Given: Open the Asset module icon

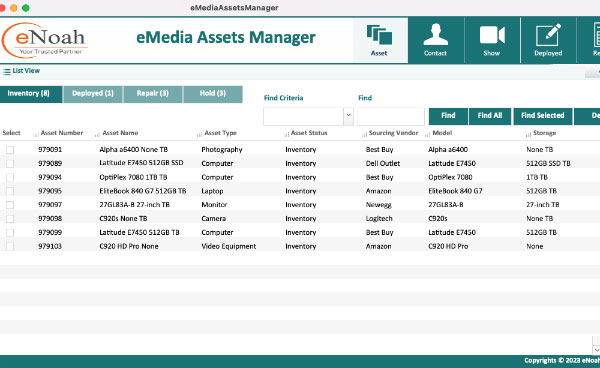Looking at the screenshot, I should [x=379, y=40].
